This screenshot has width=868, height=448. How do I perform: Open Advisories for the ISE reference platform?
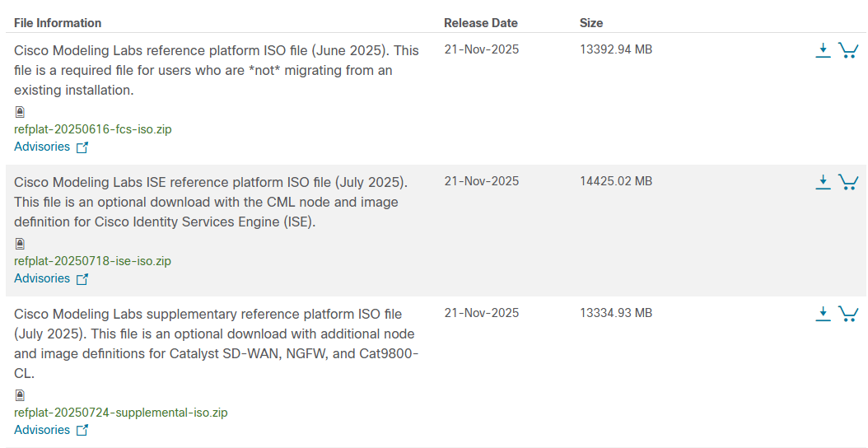42,278
